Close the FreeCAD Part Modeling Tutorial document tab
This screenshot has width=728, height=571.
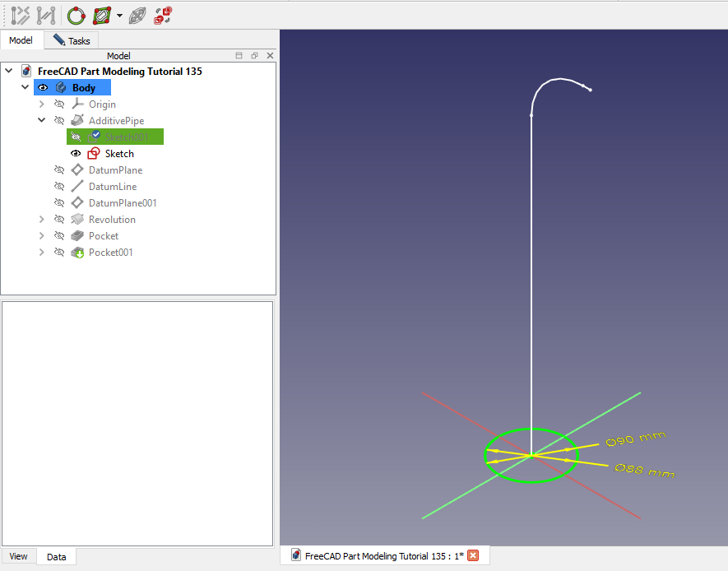(473, 555)
